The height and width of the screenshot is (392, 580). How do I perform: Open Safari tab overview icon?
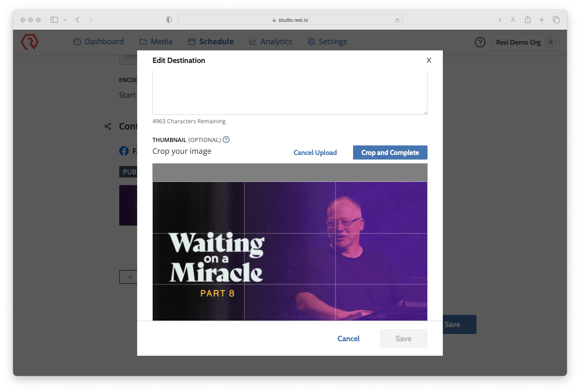[x=556, y=19]
